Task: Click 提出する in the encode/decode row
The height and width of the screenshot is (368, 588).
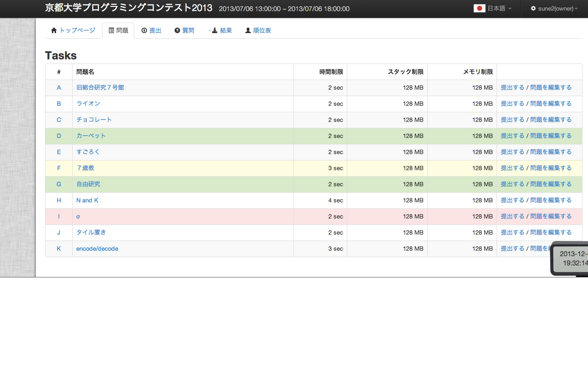Action: point(513,248)
